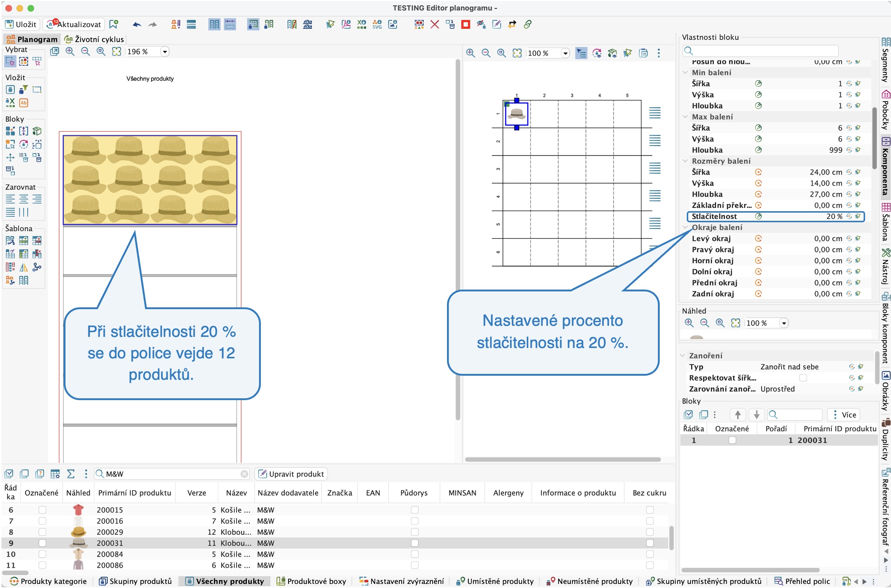Click the green link chain toolbar icon
Screen dimensions: 891x588
pos(528,24)
